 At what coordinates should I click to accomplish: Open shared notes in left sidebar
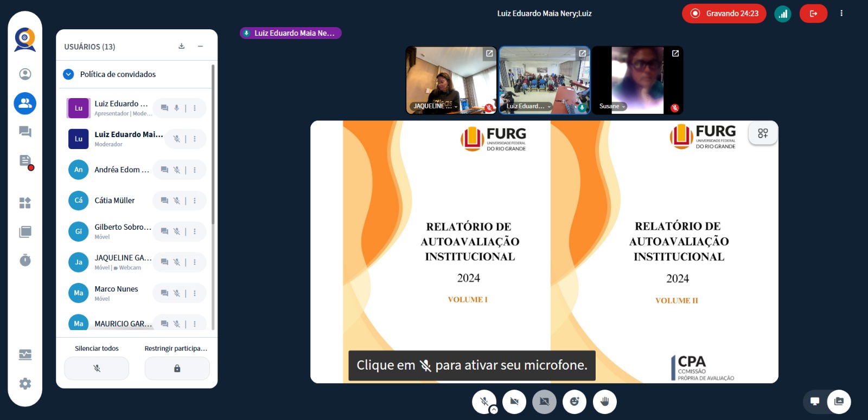(x=25, y=161)
